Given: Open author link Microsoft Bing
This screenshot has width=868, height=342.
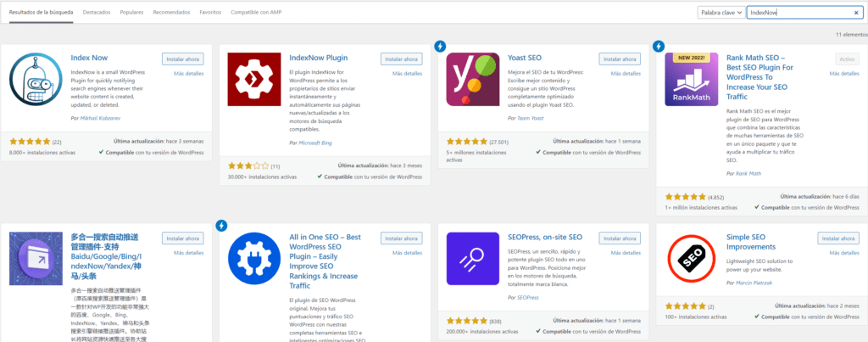Looking at the screenshot, I should click(x=315, y=143).
